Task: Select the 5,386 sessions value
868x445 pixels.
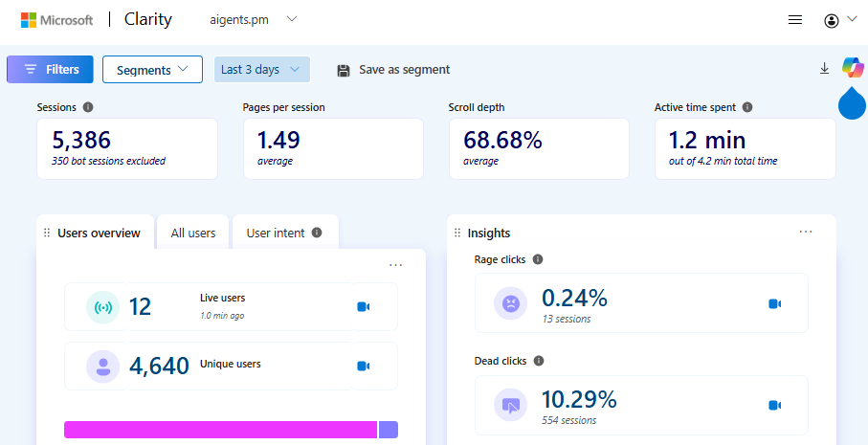Action: coord(81,140)
